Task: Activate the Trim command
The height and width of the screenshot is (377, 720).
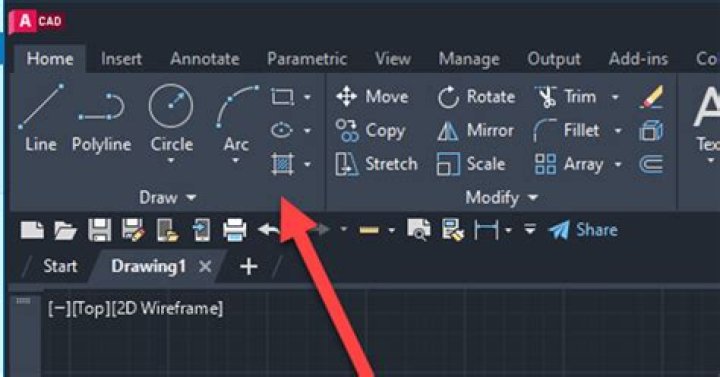Action: tap(566, 97)
